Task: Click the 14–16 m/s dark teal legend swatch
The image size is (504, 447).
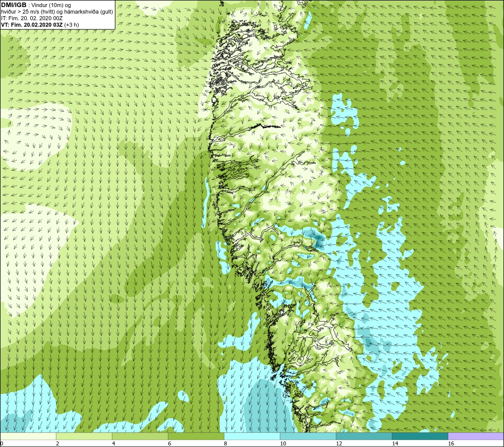Action: [420, 436]
